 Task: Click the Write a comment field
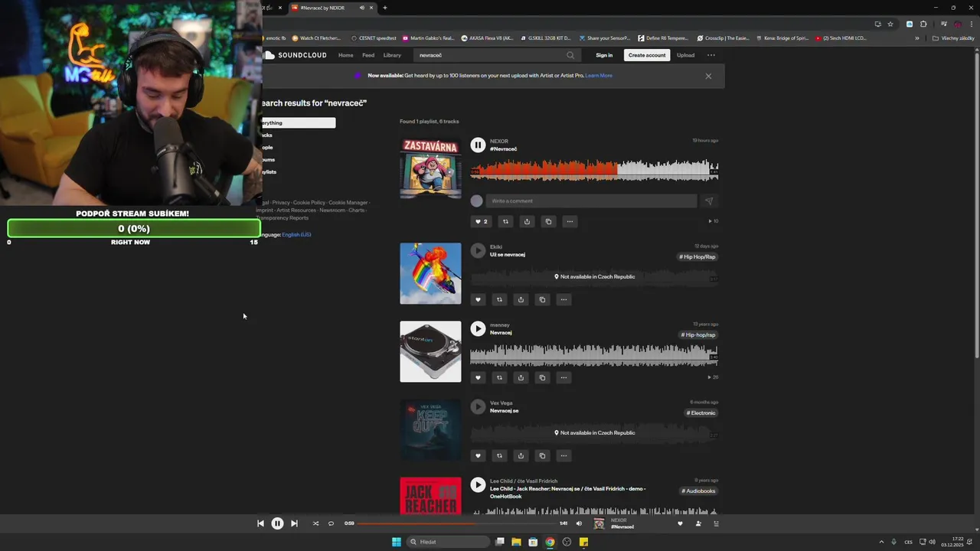tap(593, 201)
